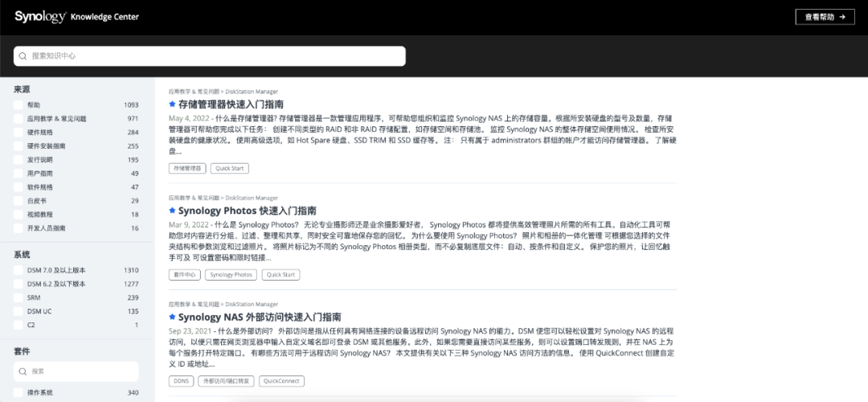Click the star icon beside Synology NAS 外部访问快速入门指南
Viewport: 868px width, 402px height.
tap(172, 317)
